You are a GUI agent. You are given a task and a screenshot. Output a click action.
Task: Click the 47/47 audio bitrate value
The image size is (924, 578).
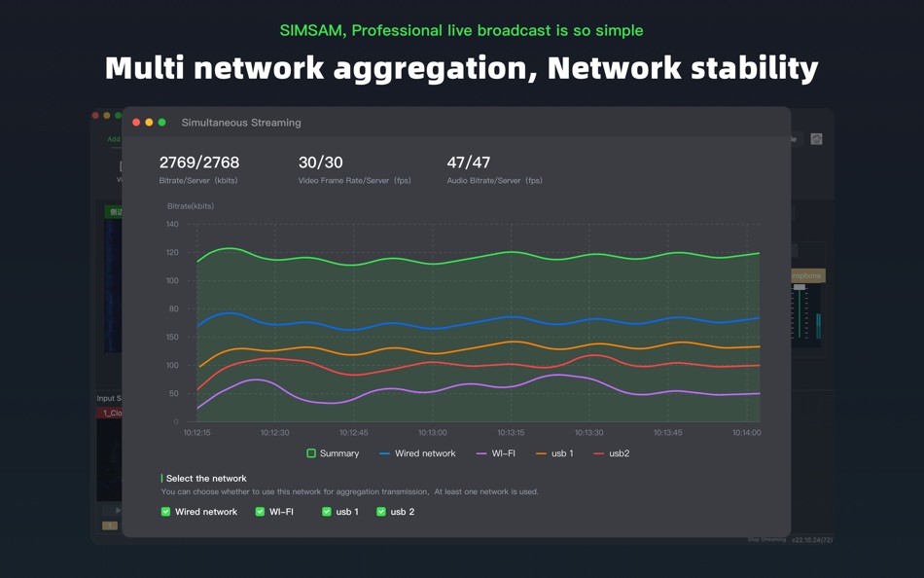coord(469,163)
